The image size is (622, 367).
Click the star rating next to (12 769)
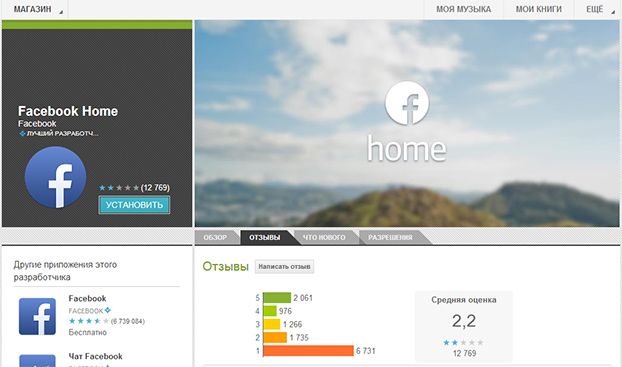[119, 188]
